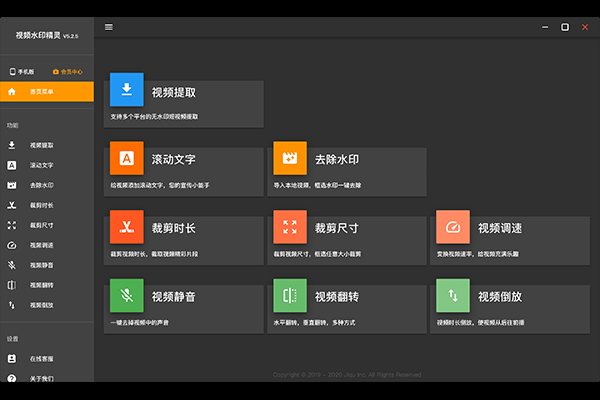
Task: Select the 视频翻转 flip icon tile
Action: click(x=290, y=295)
